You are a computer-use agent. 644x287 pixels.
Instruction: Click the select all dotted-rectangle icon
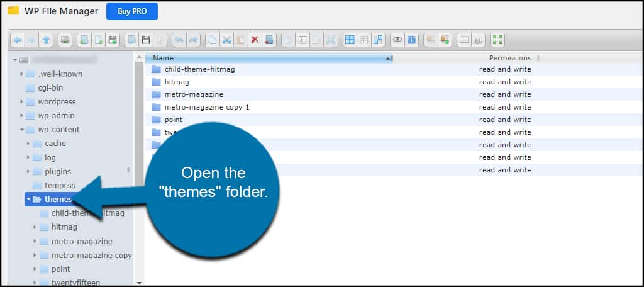303,40
